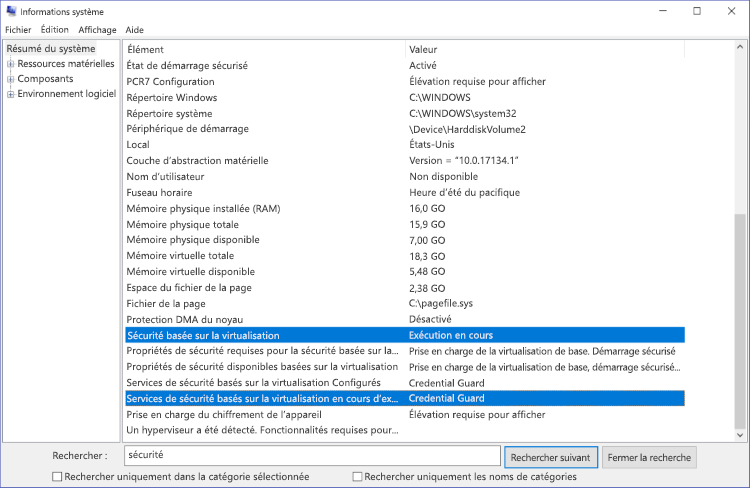Open the Affichage menu
The height and width of the screenshot is (488, 750).
tap(97, 30)
